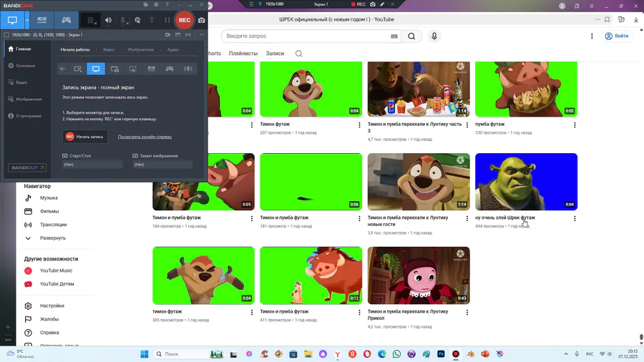Image resolution: width=644 pixels, height=362 pixels.
Task: Choose audio-only recording mode icon
Action: click(x=188, y=69)
